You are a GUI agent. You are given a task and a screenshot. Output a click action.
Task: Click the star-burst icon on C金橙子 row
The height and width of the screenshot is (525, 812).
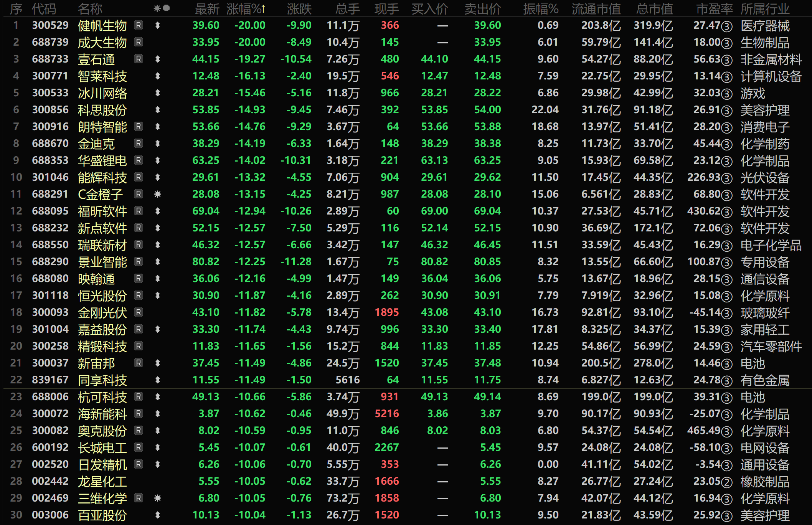pyautogui.click(x=157, y=194)
